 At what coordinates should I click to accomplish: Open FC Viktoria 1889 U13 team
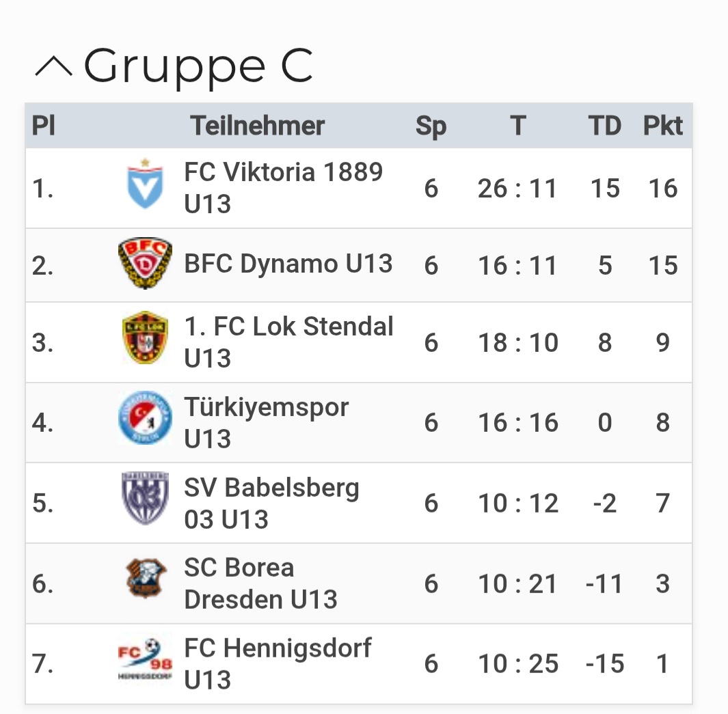pyautogui.click(x=283, y=188)
